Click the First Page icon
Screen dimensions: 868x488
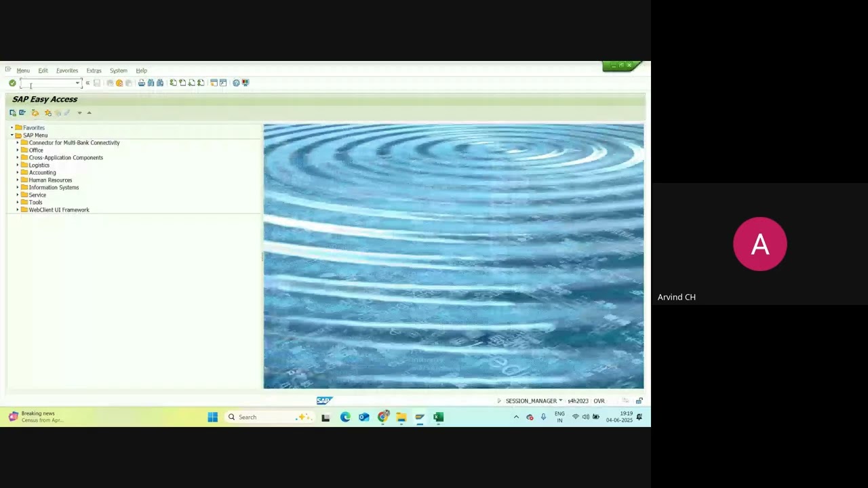(173, 83)
